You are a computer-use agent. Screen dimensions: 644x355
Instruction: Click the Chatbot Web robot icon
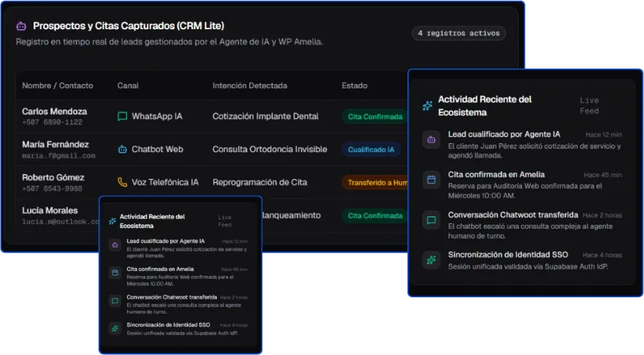click(123, 149)
